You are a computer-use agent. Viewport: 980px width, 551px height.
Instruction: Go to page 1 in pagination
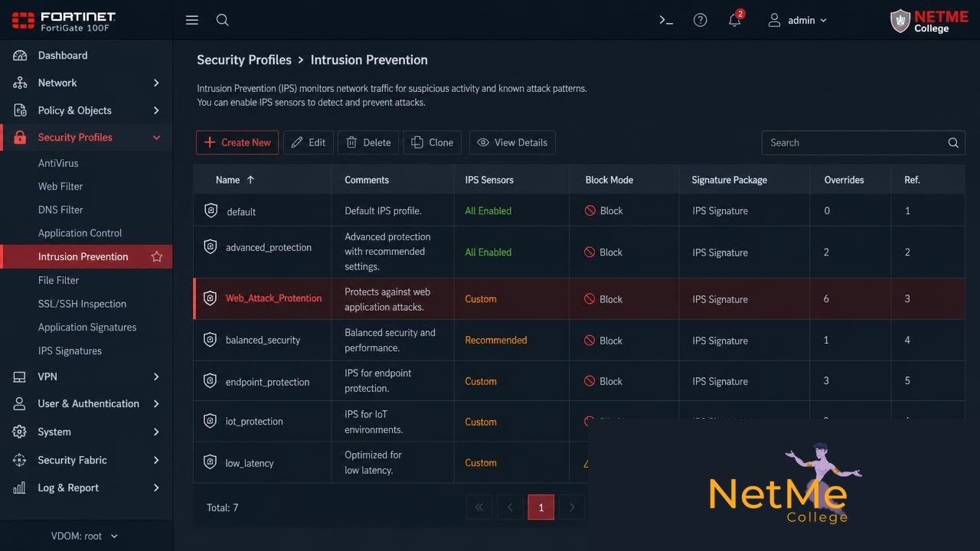pyautogui.click(x=541, y=507)
